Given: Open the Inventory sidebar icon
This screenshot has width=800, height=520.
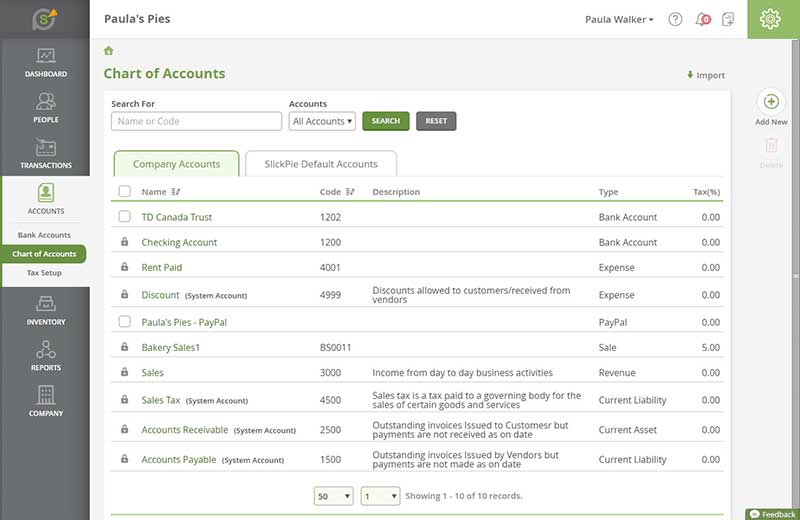Looking at the screenshot, I should [x=45, y=306].
